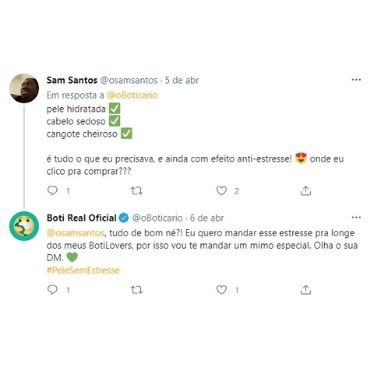Open the @oBoticario reply-to mention link
Screen dimensions: 370x370
[x=132, y=95]
